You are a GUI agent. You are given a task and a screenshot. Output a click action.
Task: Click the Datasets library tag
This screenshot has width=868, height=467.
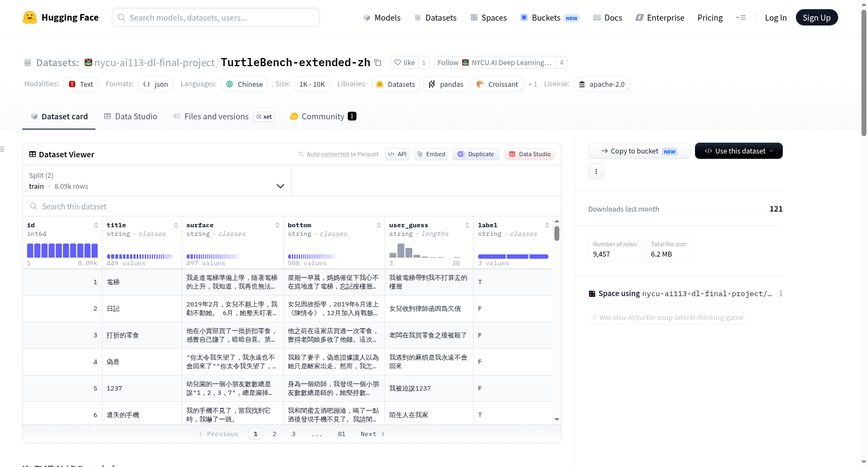[395, 84]
